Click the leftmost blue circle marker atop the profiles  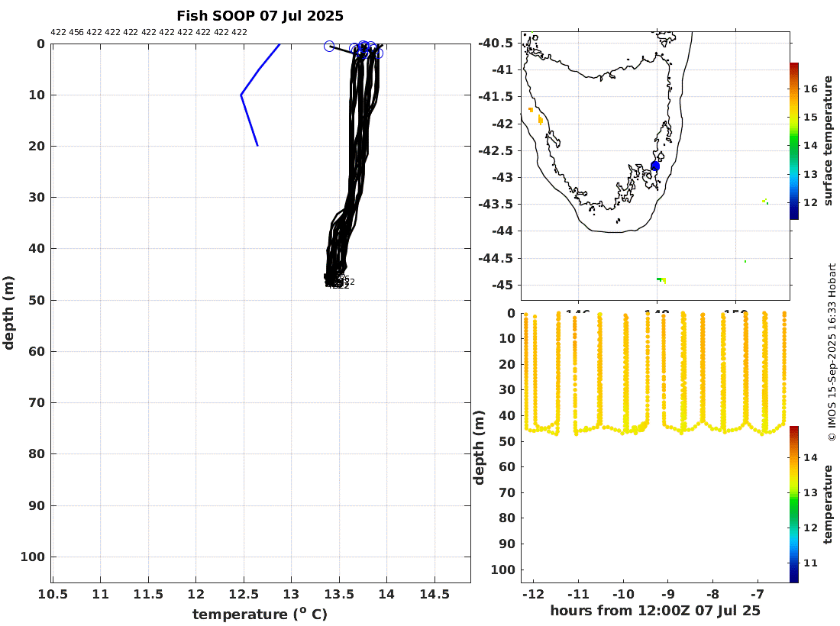pos(329,47)
